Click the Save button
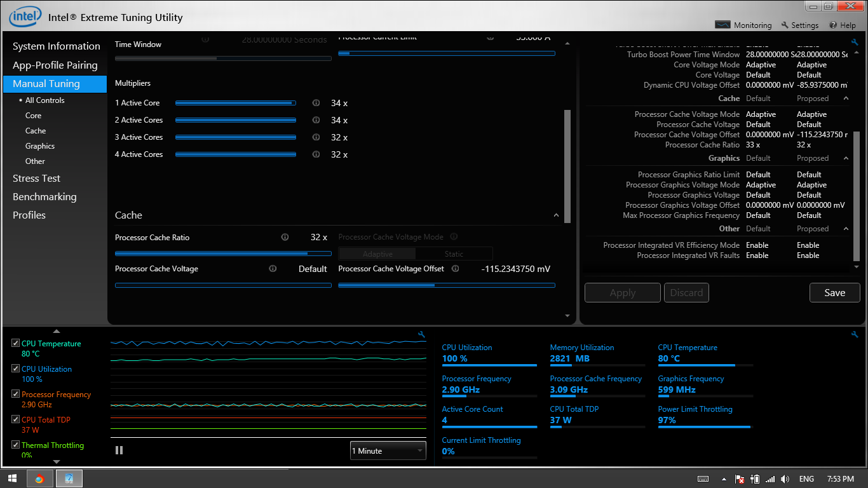 pyautogui.click(x=835, y=293)
